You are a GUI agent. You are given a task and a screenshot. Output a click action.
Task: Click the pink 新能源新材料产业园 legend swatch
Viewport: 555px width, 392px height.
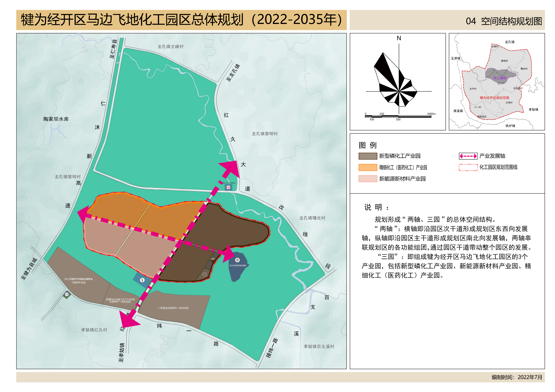coord(368,179)
